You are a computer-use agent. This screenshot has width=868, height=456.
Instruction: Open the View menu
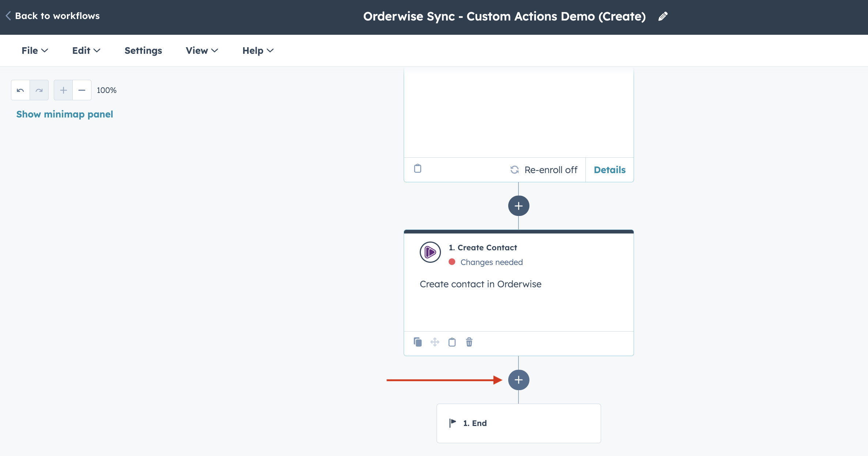[x=202, y=51]
